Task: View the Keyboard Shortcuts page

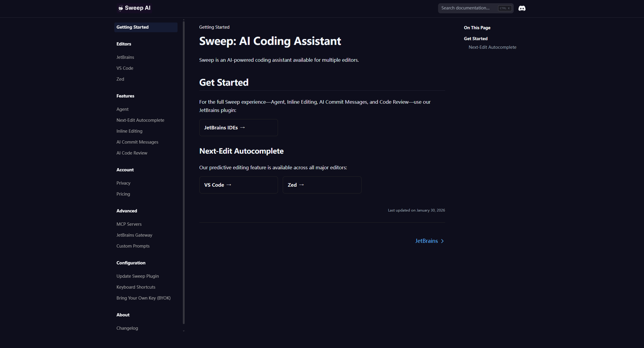Action: pyautogui.click(x=136, y=287)
